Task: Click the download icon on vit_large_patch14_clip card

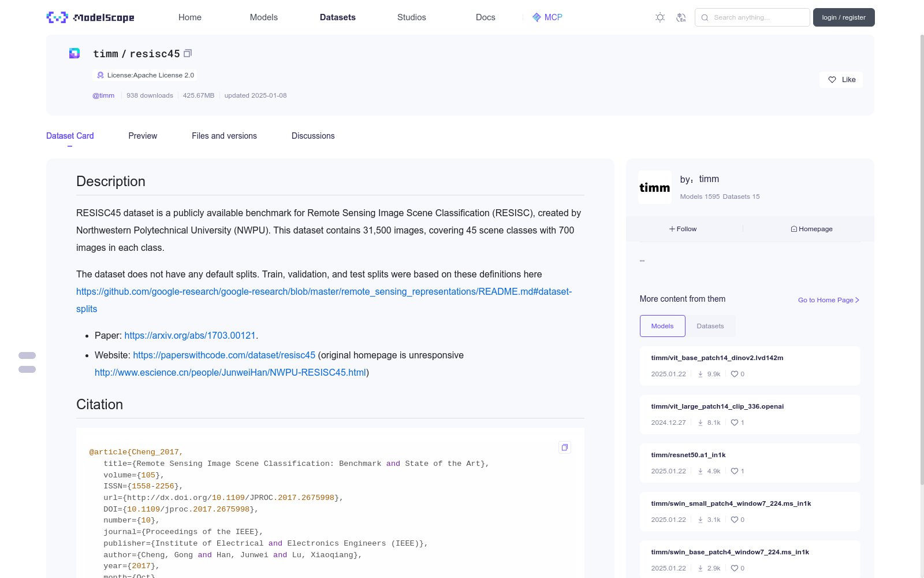Action: click(x=701, y=423)
